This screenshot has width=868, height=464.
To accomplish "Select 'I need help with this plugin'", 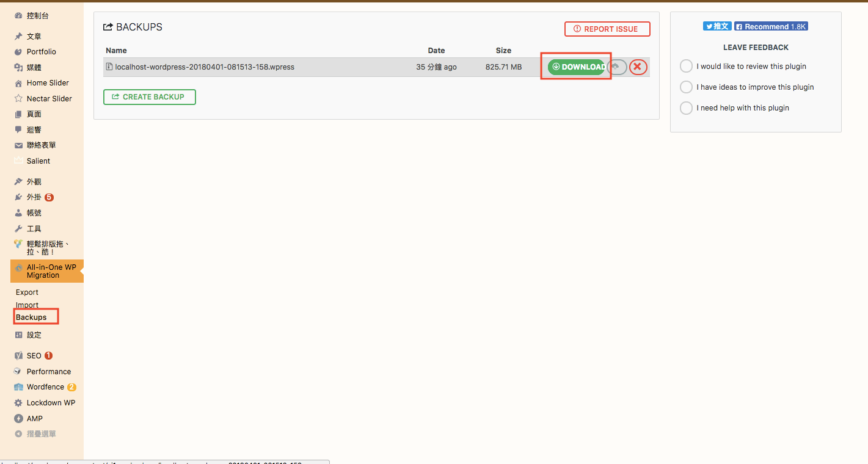I will click(687, 107).
